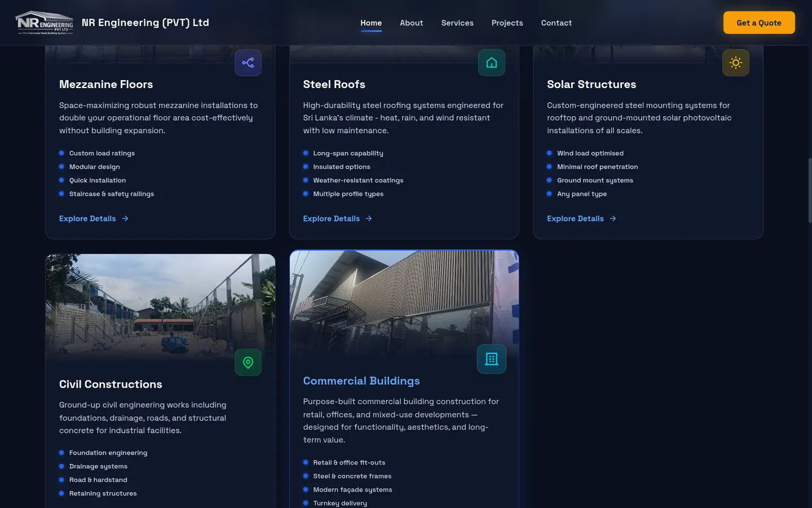Click the Civil Constructions map-pin icon badge
This screenshot has height=508, width=812.
coord(248,362)
